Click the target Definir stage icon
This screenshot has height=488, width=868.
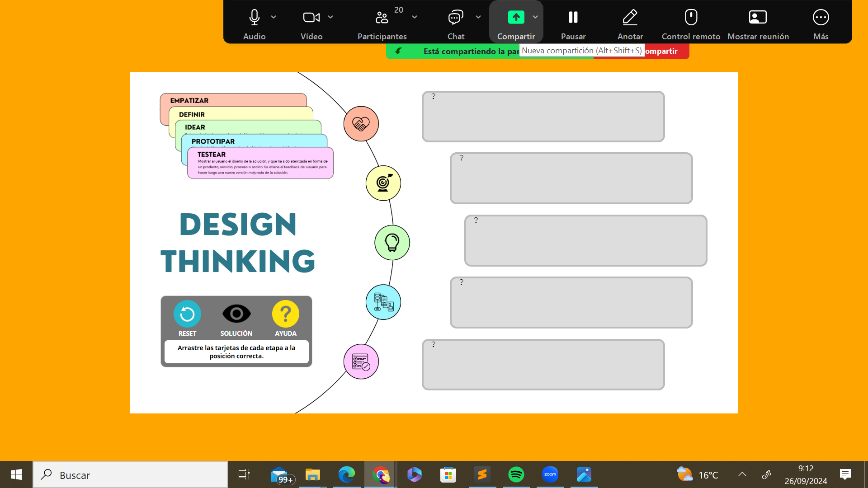[x=383, y=183]
